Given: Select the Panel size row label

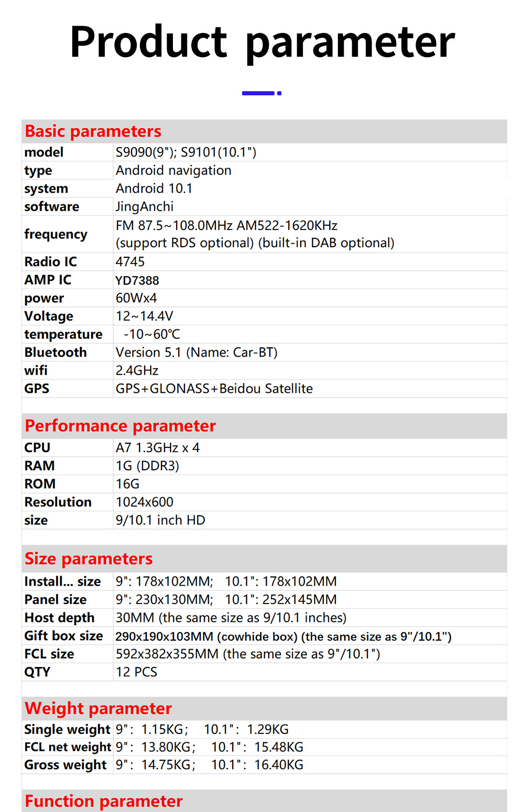Looking at the screenshot, I should [56, 600].
